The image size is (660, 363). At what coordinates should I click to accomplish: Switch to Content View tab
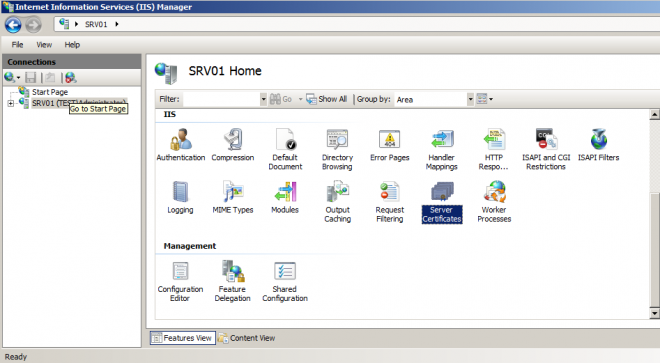[247, 338]
